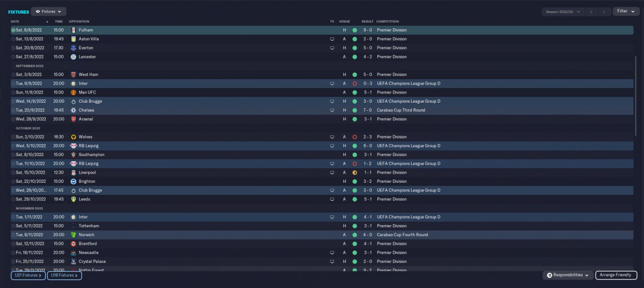
Task: Switch to U18 Fixtures
Action: point(64,275)
